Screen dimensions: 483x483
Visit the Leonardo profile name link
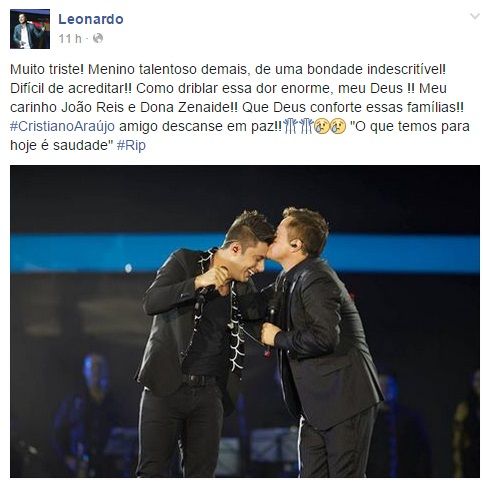[x=91, y=19]
